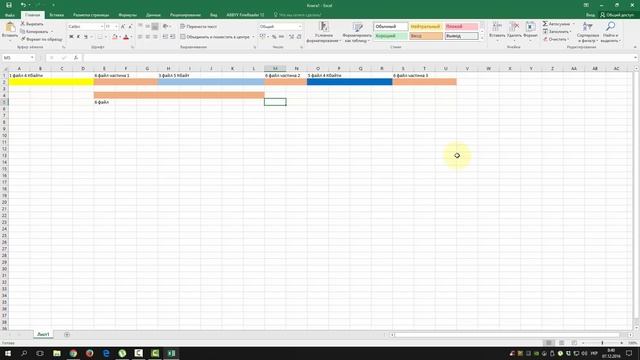Open the Formulas (Формулы) tab
The height and width of the screenshot is (360, 640).
coord(128,15)
